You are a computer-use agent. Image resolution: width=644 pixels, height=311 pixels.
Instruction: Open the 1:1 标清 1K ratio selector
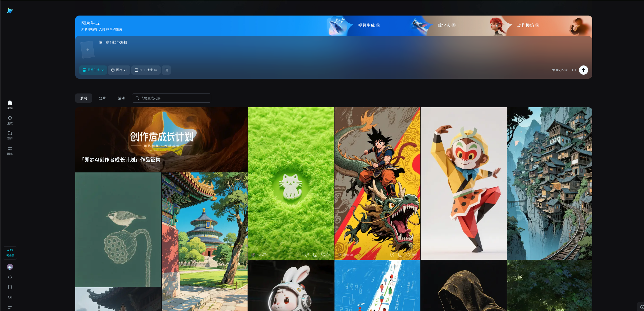coord(146,70)
